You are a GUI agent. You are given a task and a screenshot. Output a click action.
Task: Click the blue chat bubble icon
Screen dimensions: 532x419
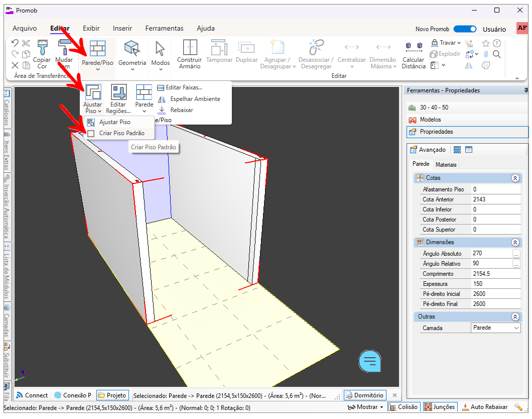tap(370, 360)
